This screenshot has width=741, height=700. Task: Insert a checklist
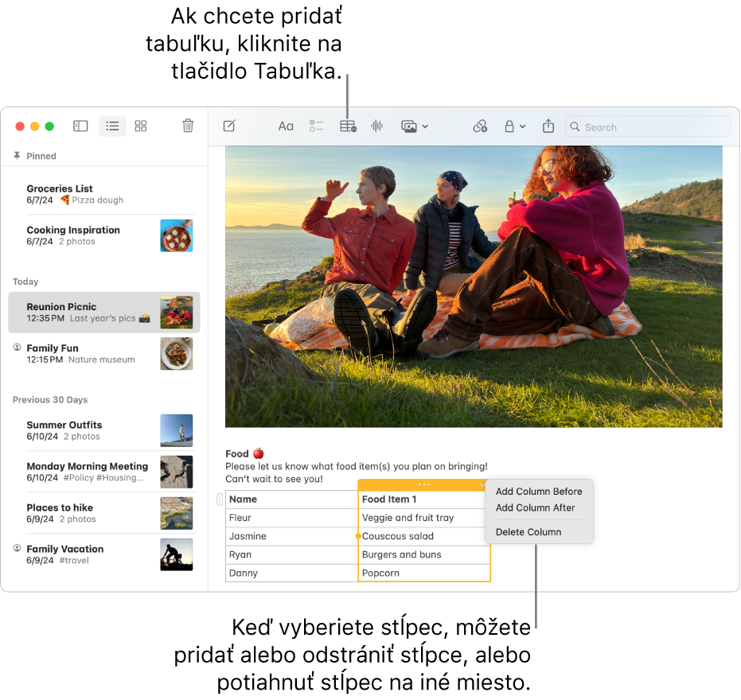coord(316,126)
